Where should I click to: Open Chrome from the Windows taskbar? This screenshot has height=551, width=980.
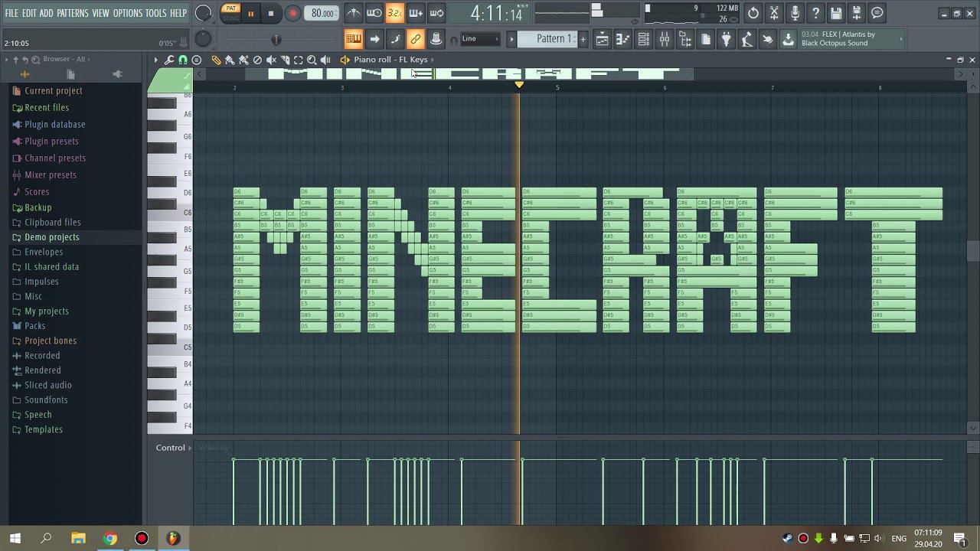(110, 539)
